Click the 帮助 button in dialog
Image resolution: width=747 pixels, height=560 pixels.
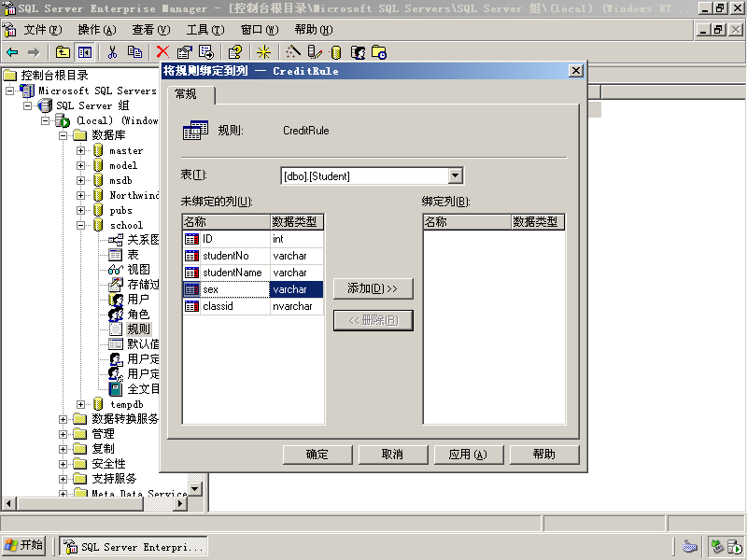pos(544,455)
